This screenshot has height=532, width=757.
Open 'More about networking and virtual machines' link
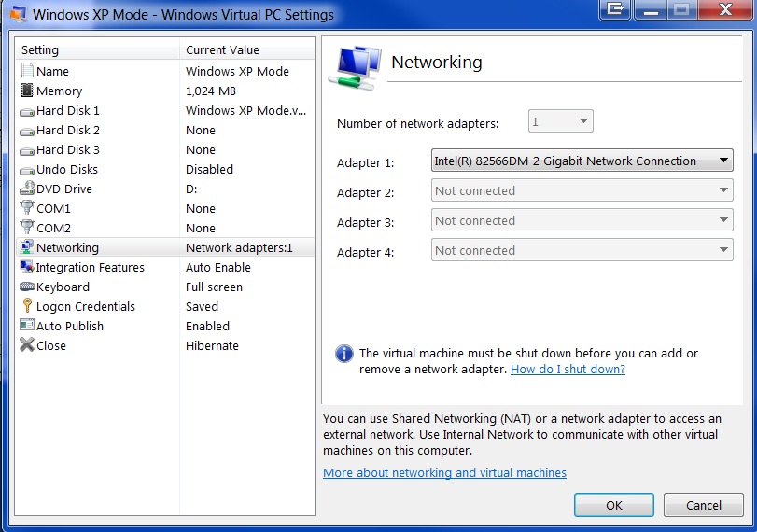coord(444,472)
